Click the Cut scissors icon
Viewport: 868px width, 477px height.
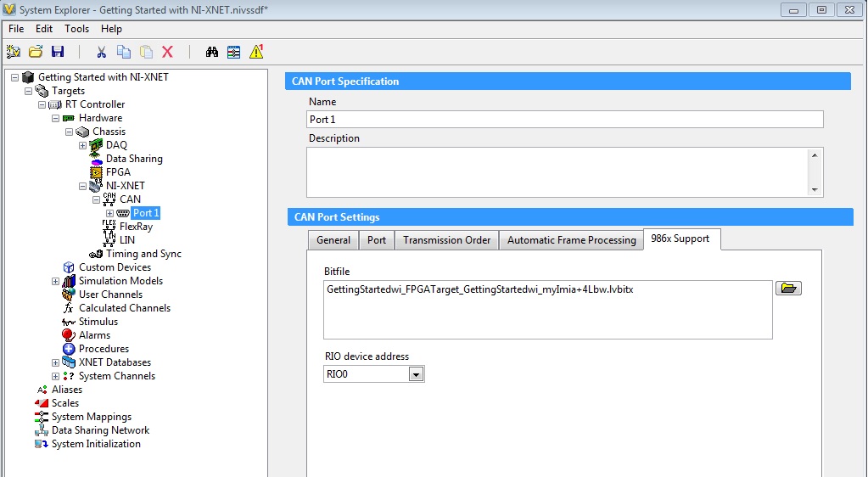click(x=101, y=52)
